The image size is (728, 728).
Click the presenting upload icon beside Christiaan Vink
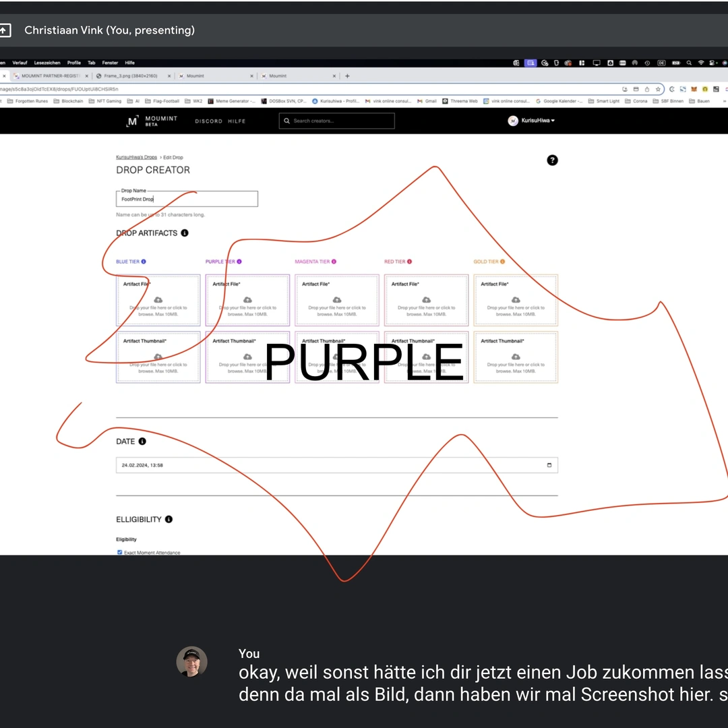[x=4, y=30]
